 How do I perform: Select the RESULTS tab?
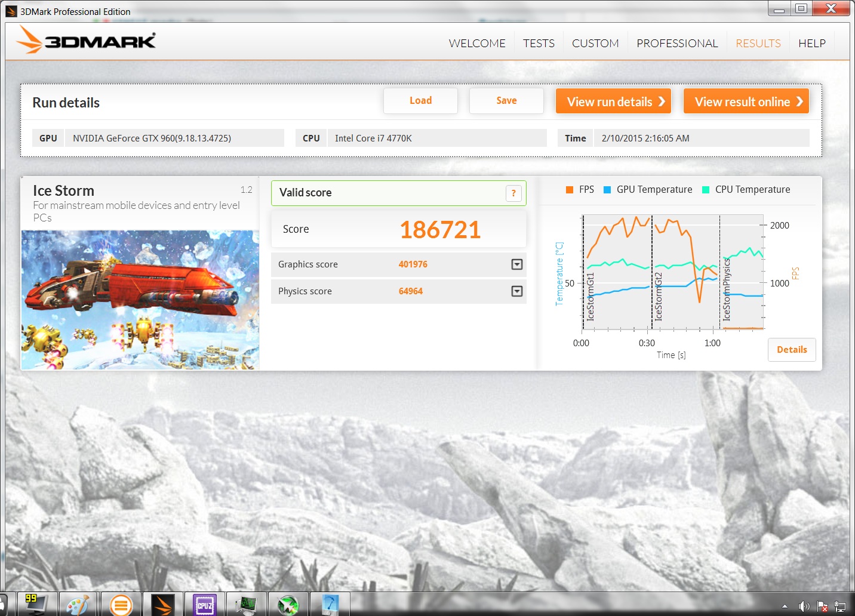[x=758, y=44]
